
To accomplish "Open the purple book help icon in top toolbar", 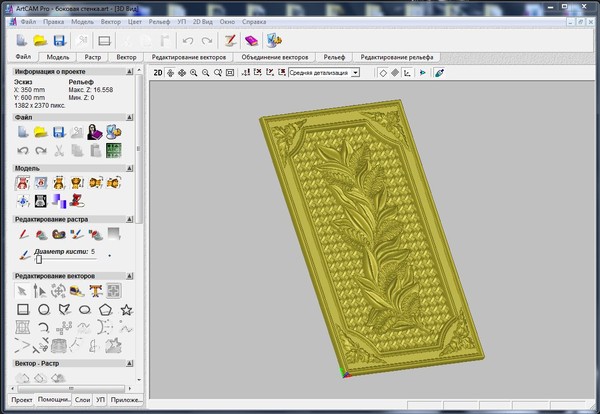I will click(251, 41).
